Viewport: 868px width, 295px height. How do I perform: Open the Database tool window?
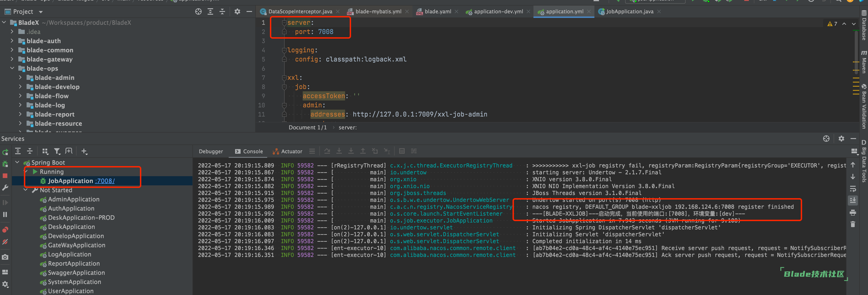pyautogui.click(x=864, y=26)
